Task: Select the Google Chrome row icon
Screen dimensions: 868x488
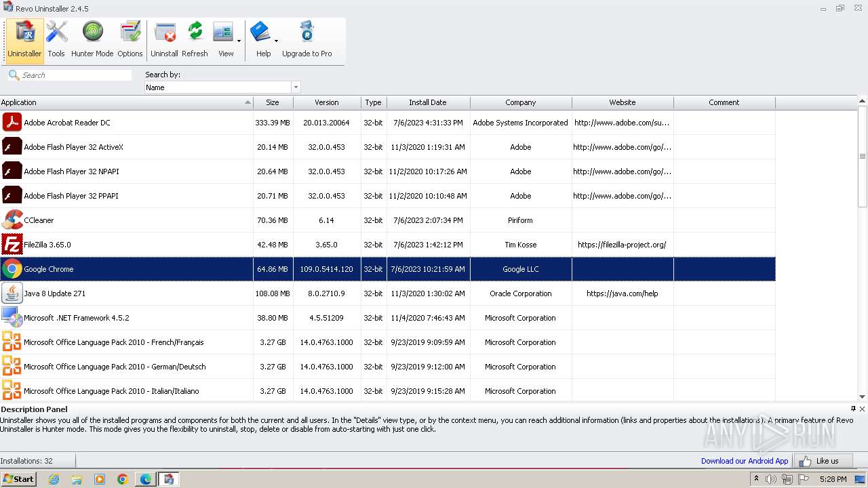Action: (12, 269)
